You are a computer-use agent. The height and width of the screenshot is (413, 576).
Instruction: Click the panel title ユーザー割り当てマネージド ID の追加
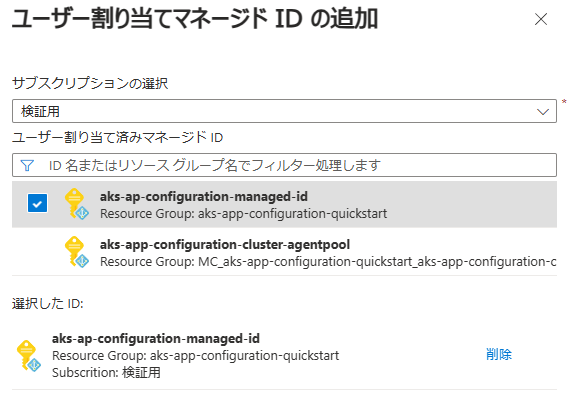coord(195,19)
